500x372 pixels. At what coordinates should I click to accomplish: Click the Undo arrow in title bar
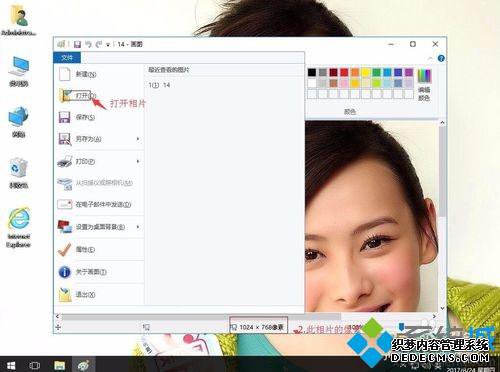click(x=88, y=44)
